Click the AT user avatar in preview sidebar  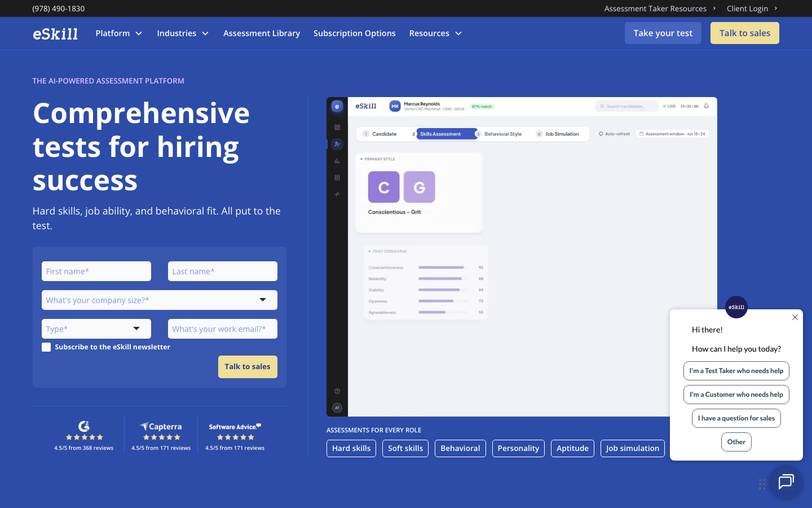click(337, 408)
